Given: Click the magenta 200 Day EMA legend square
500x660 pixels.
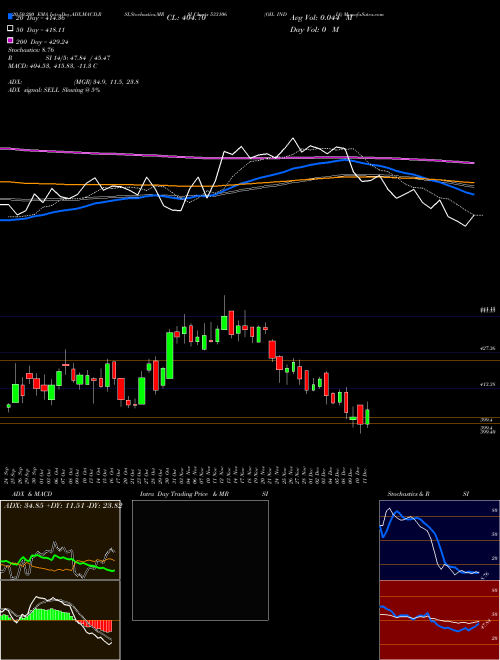Looking at the screenshot, I should (x=10, y=40).
